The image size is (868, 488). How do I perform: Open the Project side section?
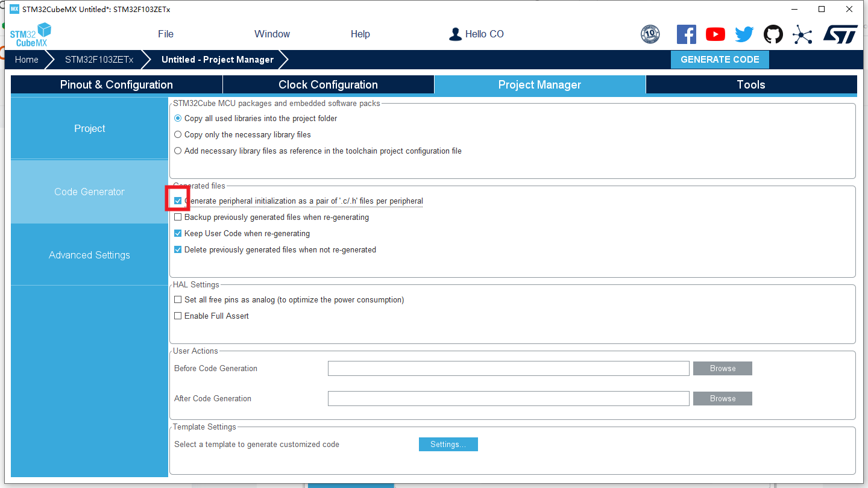click(89, 128)
